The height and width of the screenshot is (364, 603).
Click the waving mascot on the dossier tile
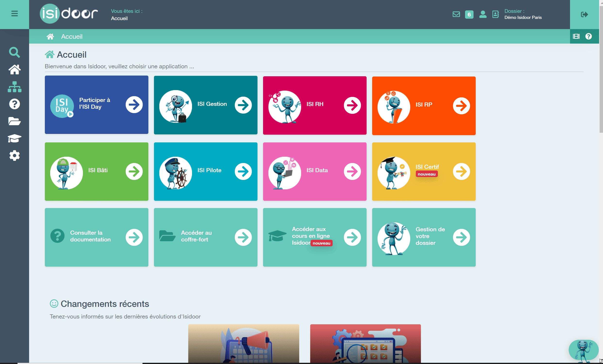tap(394, 239)
